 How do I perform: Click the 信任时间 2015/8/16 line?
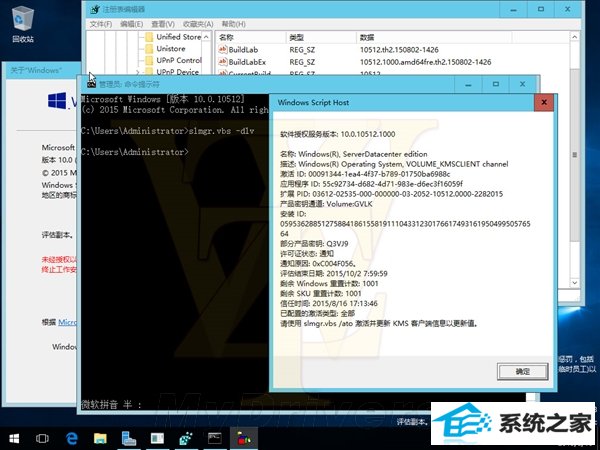[329, 303]
